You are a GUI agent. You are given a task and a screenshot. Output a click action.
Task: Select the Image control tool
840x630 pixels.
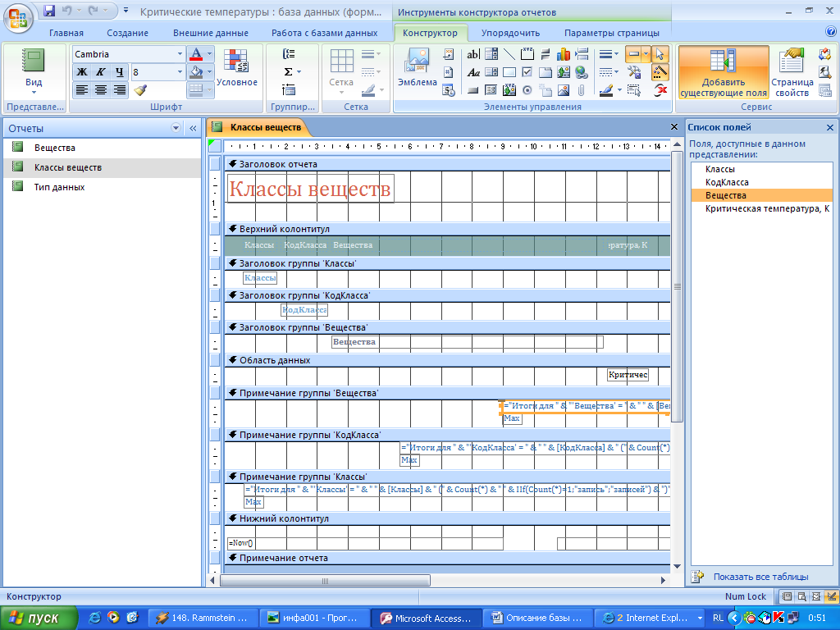(563, 90)
